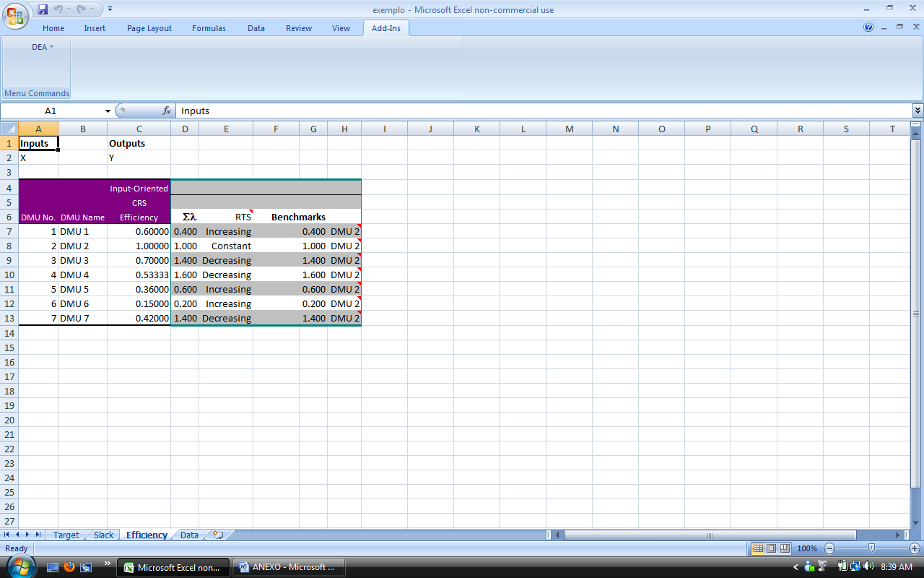Select the Σλ header cell
Screen dimensions: 924x578
point(186,217)
